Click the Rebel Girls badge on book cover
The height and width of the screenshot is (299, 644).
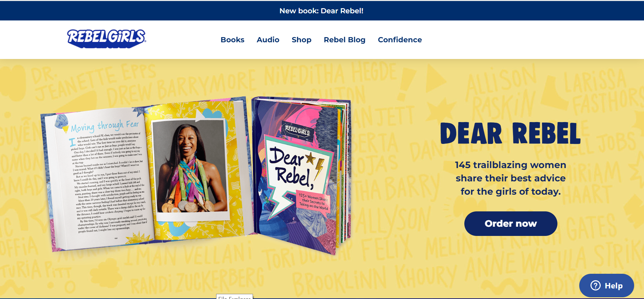pyautogui.click(x=297, y=131)
